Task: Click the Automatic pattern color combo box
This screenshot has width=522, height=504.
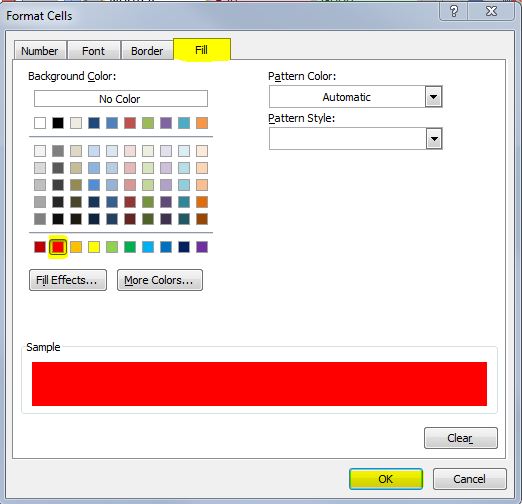Action: (x=356, y=97)
